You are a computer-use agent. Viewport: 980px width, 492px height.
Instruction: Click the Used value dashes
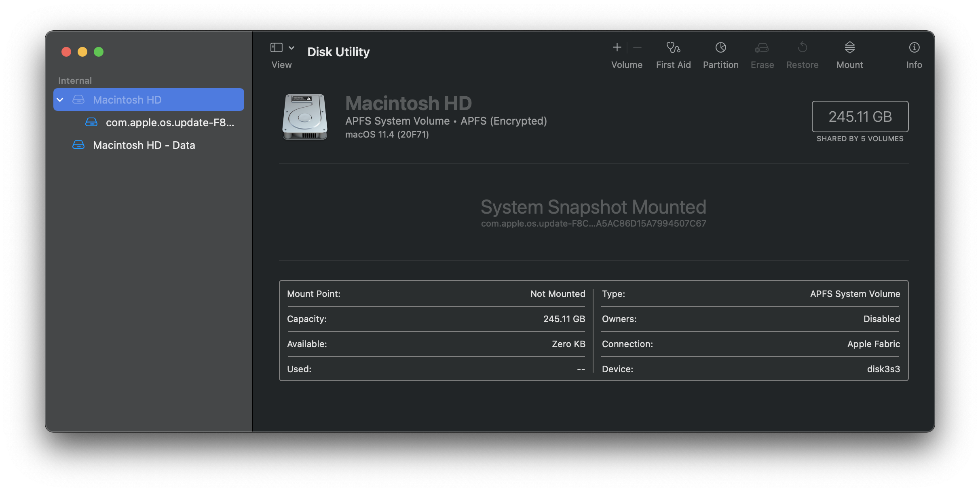[581, 369]
